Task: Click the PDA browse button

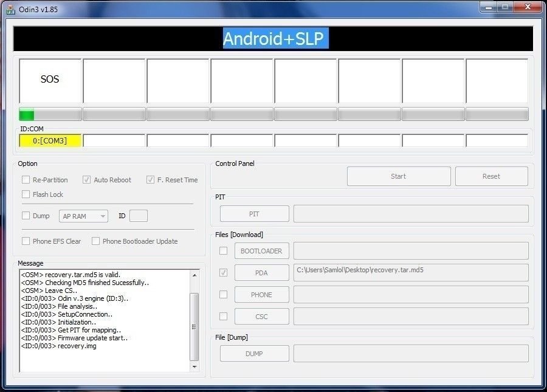Action: [261, 273]
